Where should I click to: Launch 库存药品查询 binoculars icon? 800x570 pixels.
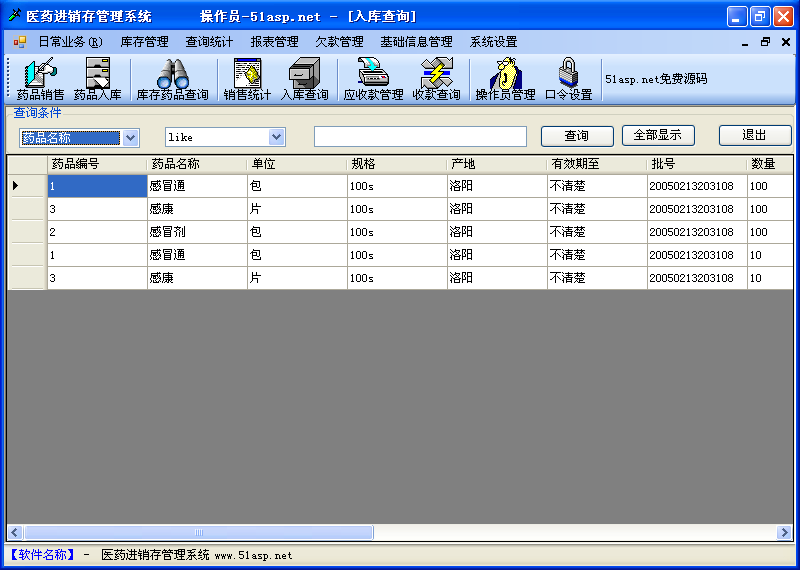pos(172,79)
